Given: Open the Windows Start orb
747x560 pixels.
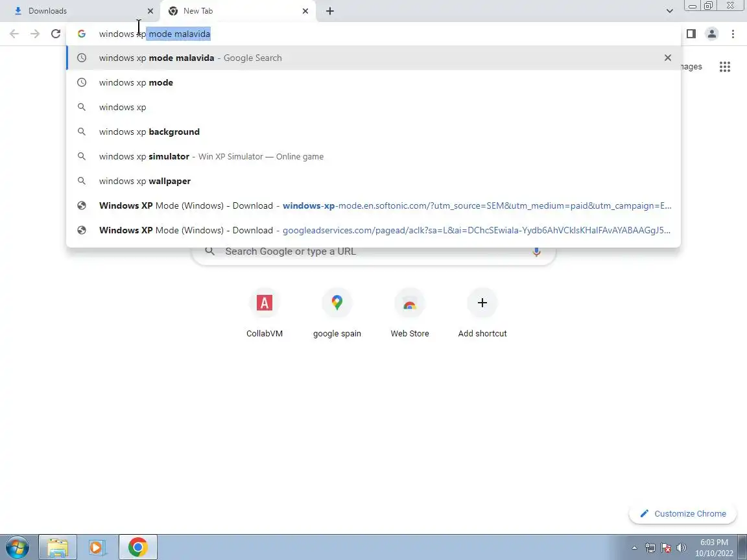Looking at the screenshot, I should [18, 547].
